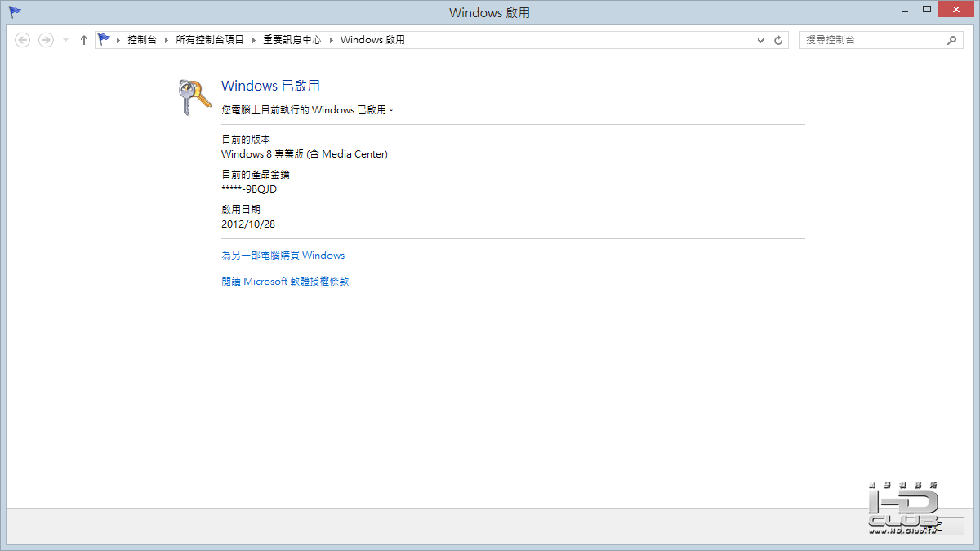The image size is (980, 551).
Task: Close the Windows 啟用 window
Action: (x=956, y=10)
